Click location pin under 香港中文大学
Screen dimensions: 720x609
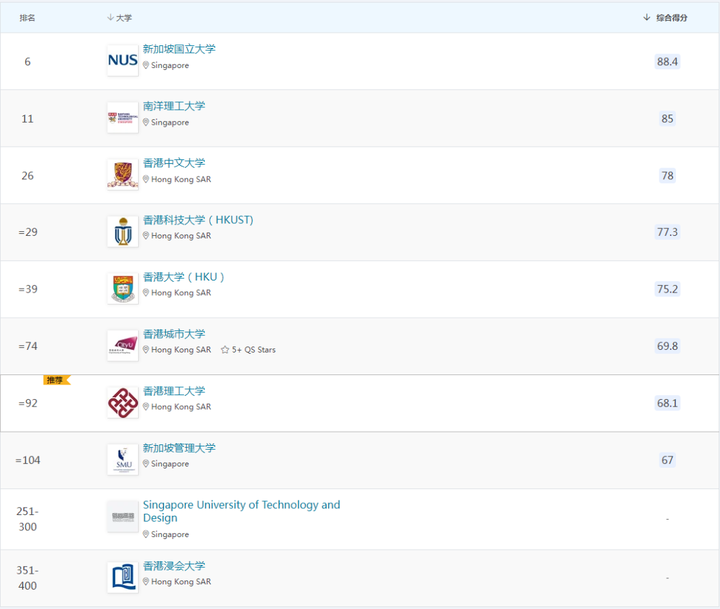pos(146,179)
